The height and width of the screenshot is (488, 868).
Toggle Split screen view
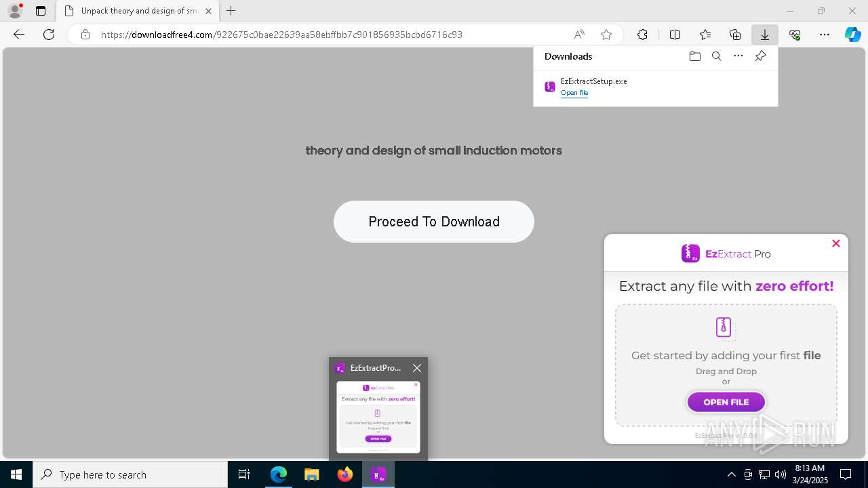[x=675, y=35]
